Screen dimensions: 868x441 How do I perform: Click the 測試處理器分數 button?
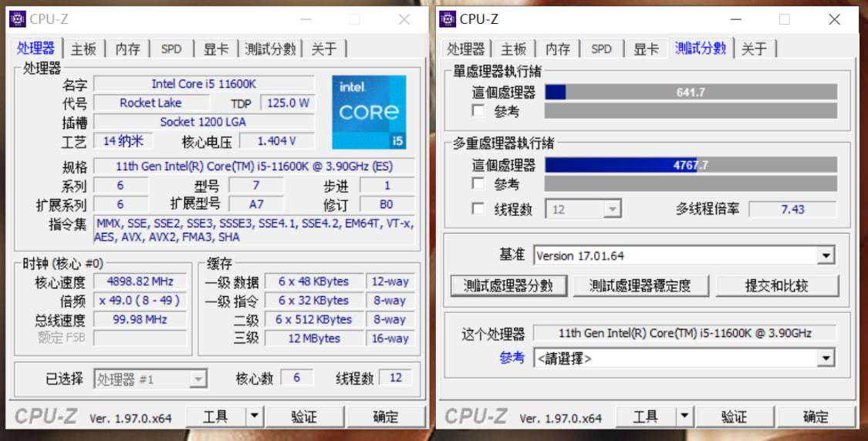[x=508, y=285]
